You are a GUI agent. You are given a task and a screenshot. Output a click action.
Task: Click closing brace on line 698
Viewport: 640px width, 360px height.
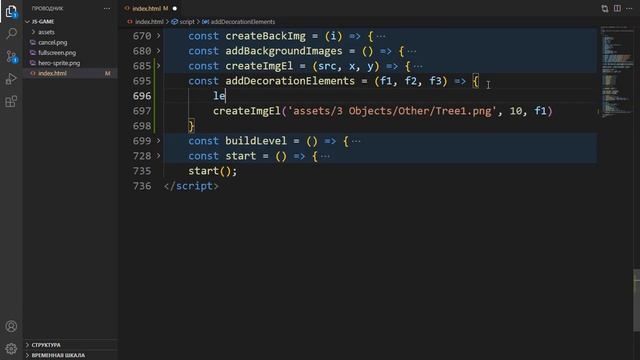(191, 126)
